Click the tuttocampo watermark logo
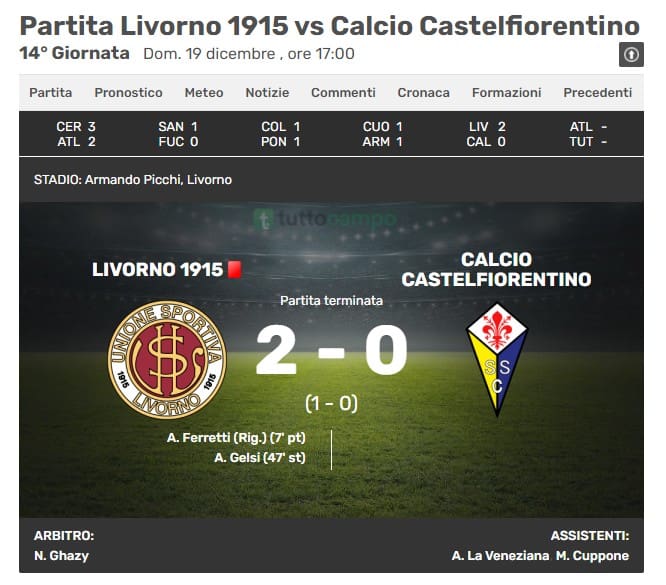Screen dimensions: 666x585 pos(324,218)
